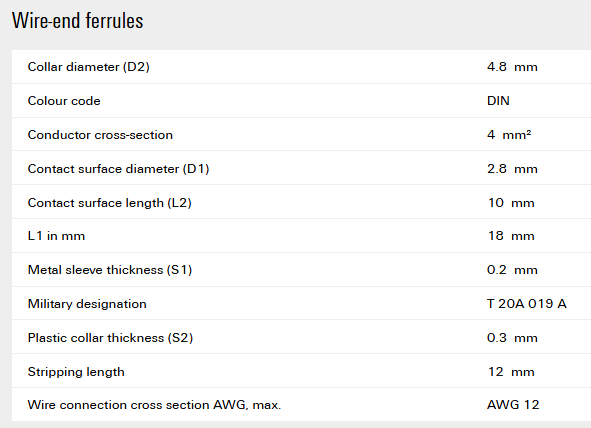The height and width of the screenshot is (428, 591).
Task: Click the DIN colour code value
Action: (498, 101)
